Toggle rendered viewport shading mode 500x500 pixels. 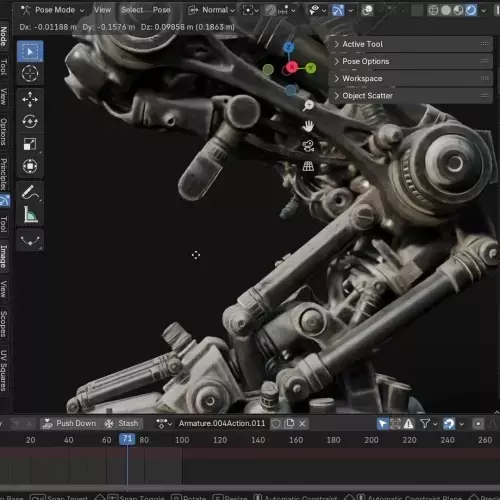[x=471, y=10]
